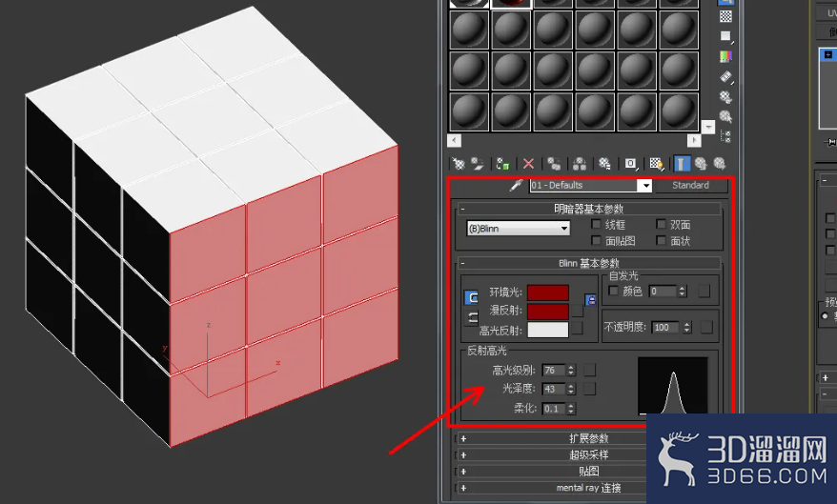Image resolution: width=837 pixels, height=504 pixels.
Task: Click the 不透明度 spinner arrows
Action: 687,328
